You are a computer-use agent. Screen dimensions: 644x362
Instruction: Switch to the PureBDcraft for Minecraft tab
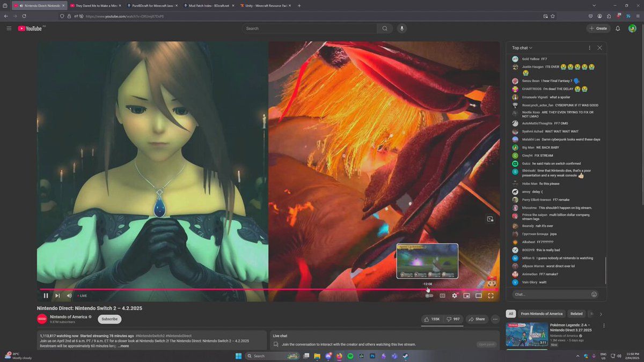click(x=153, y=5)
